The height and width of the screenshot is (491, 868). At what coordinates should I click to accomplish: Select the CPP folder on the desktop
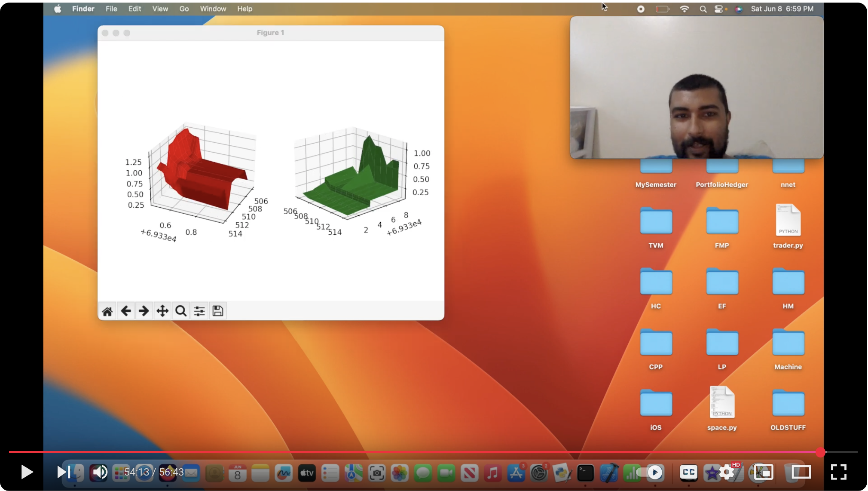coord(656,348)
